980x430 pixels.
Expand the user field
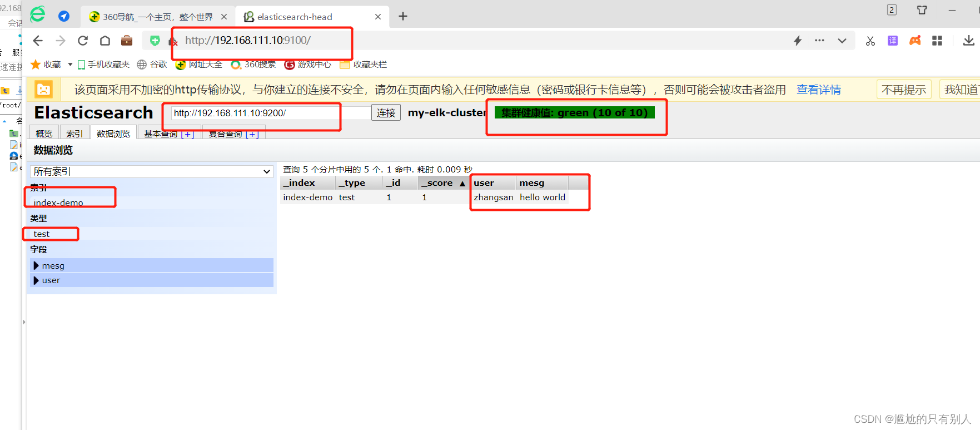152,280
